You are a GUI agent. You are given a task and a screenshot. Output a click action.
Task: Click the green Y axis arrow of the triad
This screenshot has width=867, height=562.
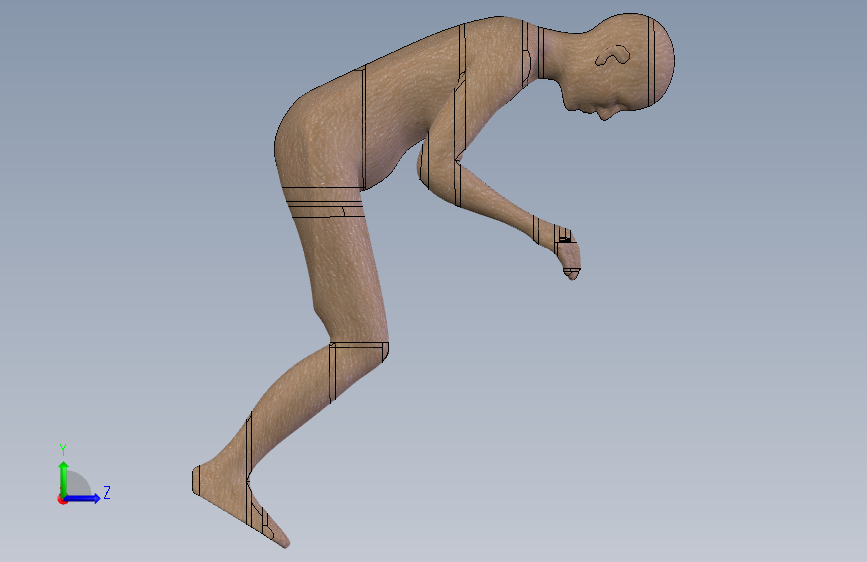point(64,479)
